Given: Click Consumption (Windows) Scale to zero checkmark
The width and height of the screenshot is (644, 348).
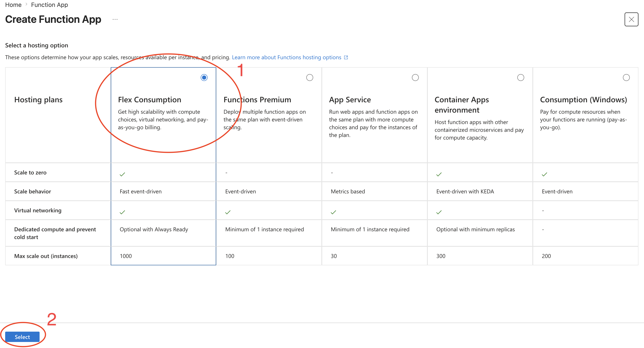Looking at the screenshot, I should (x=544, y=174).
